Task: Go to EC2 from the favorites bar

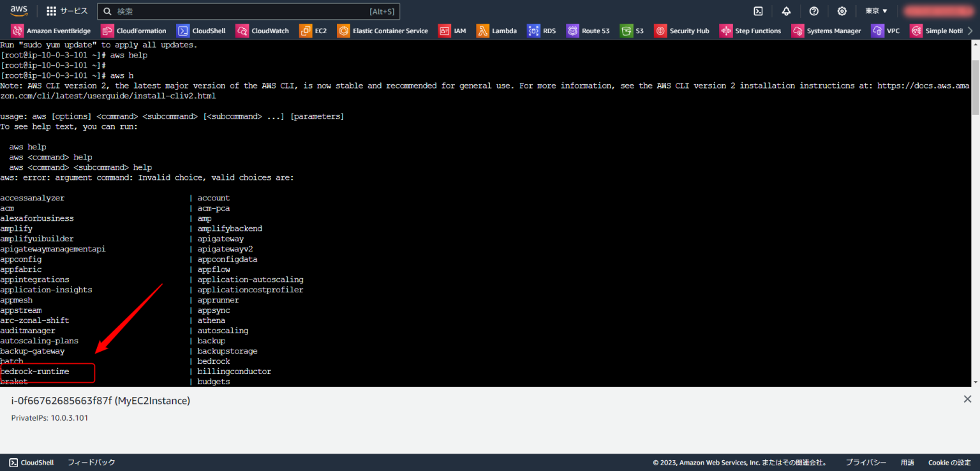Action: click(313, 31)
